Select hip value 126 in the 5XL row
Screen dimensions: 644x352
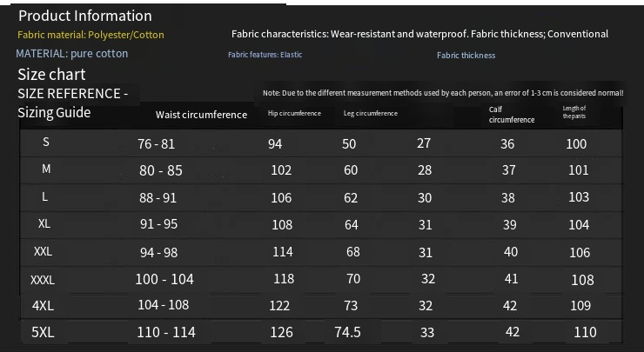click(281, 332)
